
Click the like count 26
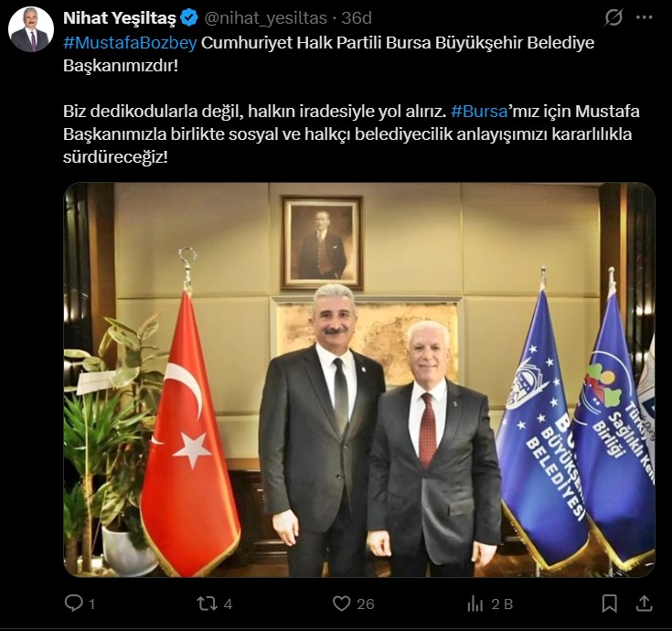tap(366, 604)
